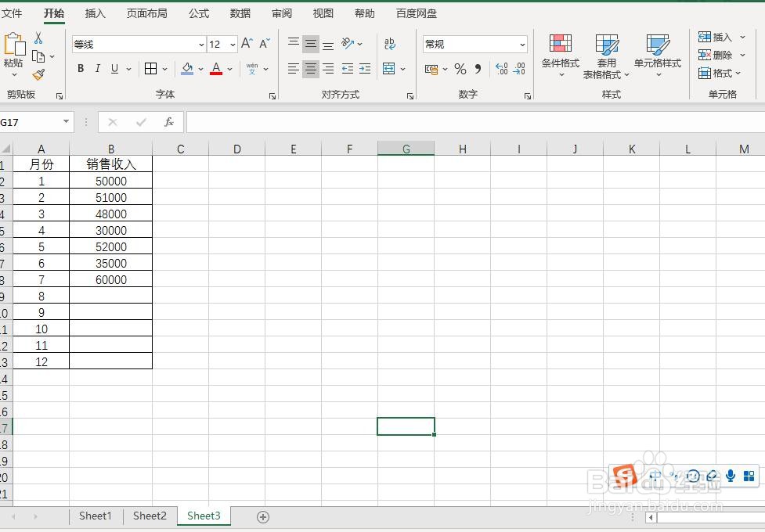Toggle bold formatting

pyautogui.click(x=80, y=69)
